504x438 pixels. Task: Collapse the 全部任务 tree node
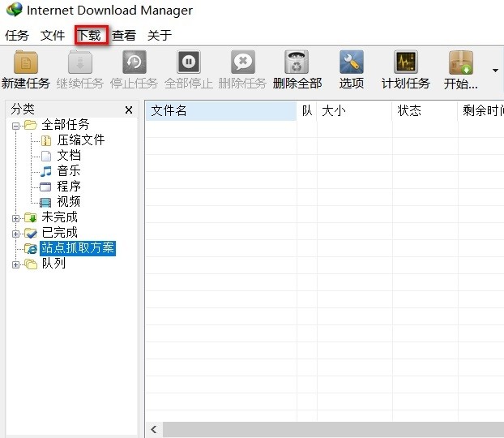click(15, 126)
